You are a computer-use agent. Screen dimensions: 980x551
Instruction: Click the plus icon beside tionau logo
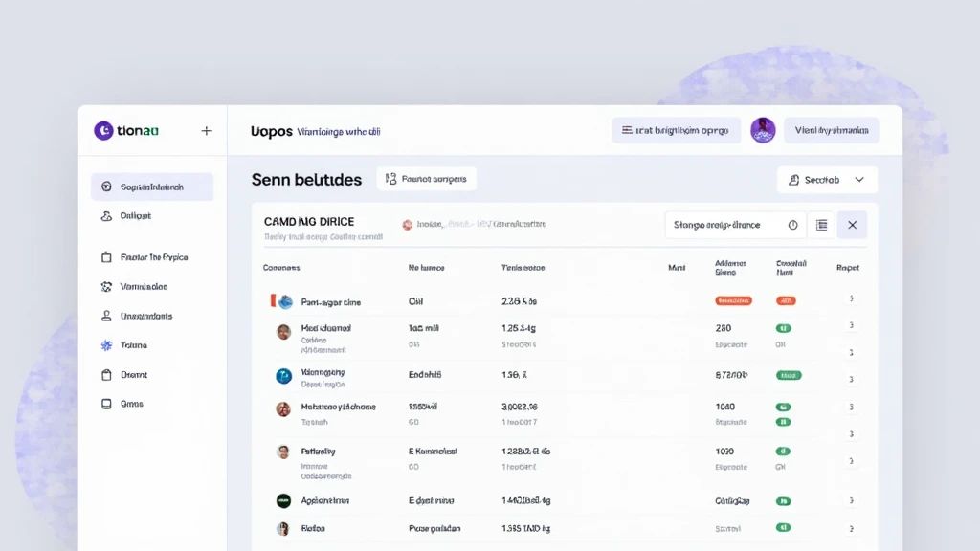pos(207,130)
